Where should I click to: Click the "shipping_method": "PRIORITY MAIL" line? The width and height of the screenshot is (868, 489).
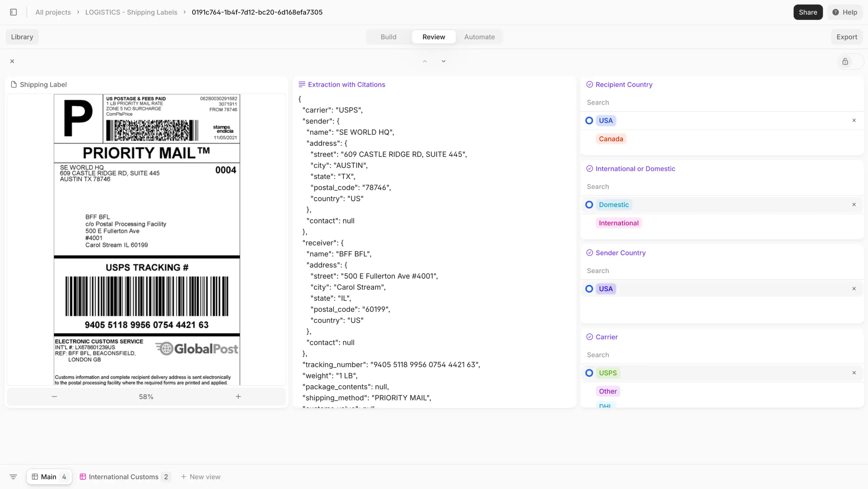coord(367,398)
